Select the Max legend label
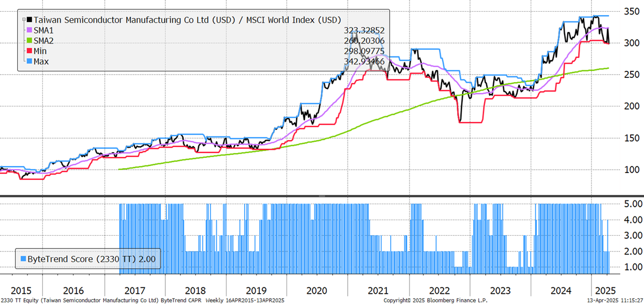Viewport: 644px width, 304px height. click(42, 61)
